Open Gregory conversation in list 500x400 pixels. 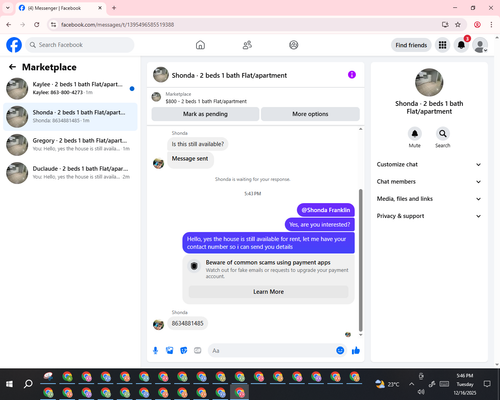pyautogui.click(x=70, y=145)
